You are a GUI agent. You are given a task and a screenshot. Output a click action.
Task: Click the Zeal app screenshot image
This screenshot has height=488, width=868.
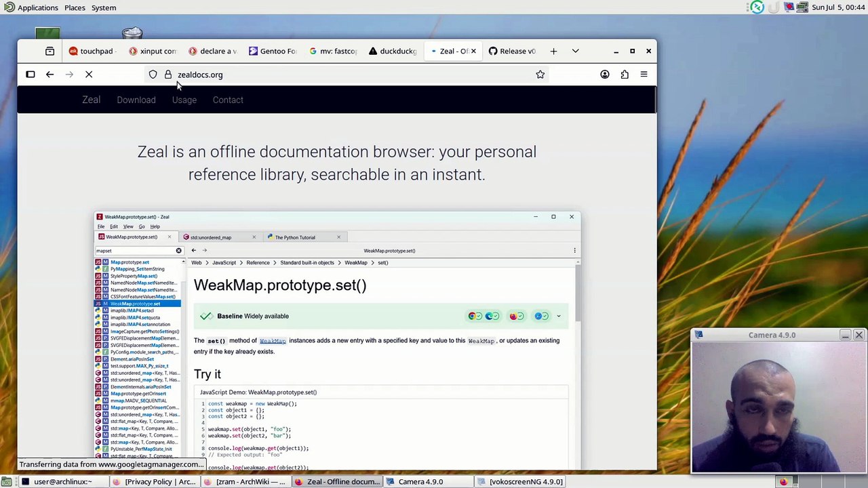pos(337,340)
